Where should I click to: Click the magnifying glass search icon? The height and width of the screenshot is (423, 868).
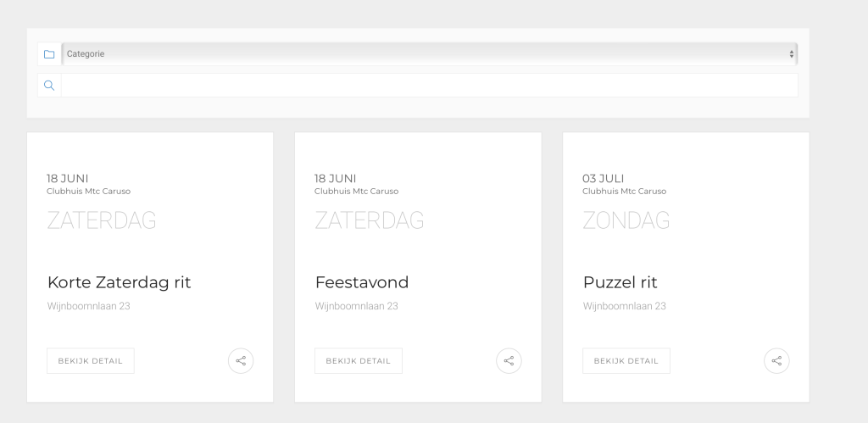49,86
